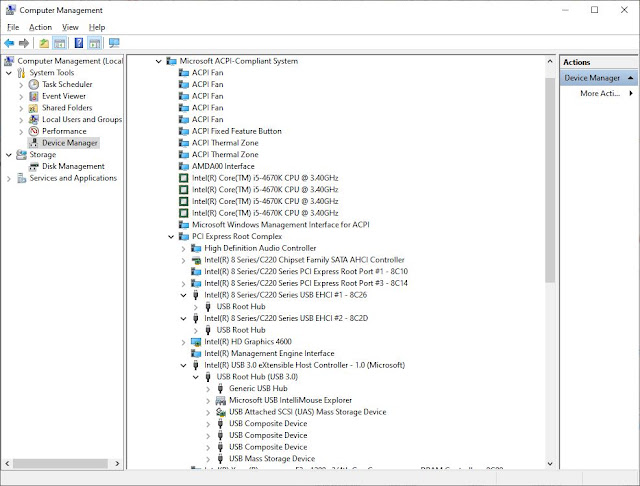Click the Disk Management drive icon

(x=33, y=166)
